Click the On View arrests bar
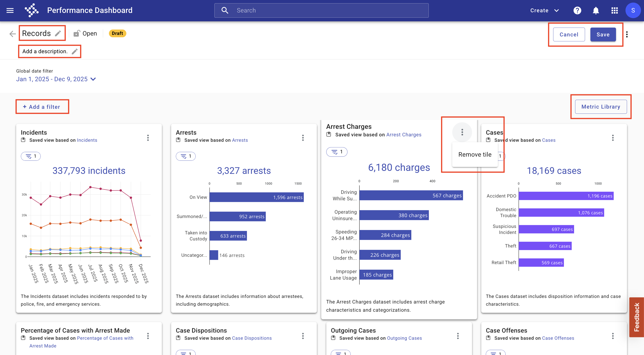The width and height of the screenshot is (644, 355). (257, 197)
